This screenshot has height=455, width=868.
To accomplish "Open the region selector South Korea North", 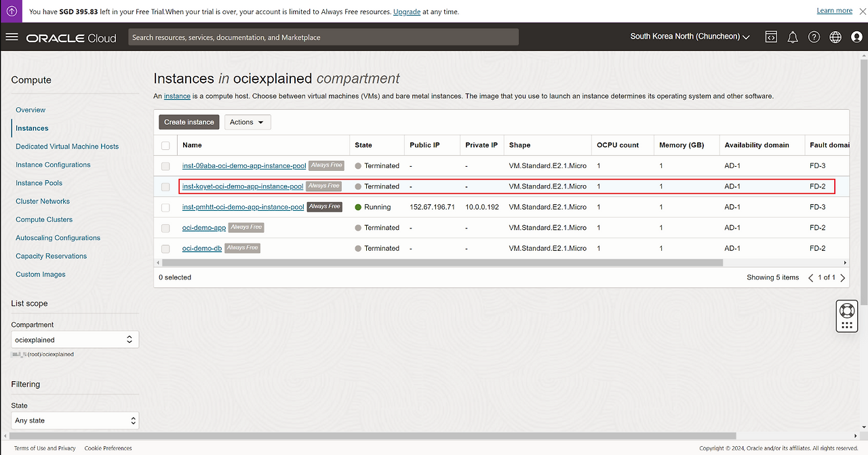I will tap(690, 37).
